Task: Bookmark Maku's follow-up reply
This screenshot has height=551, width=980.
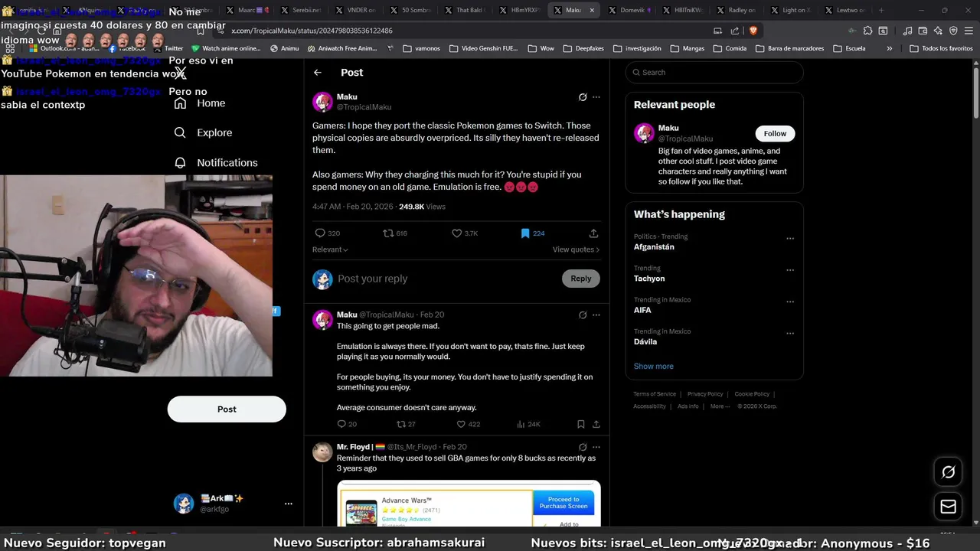Action: point(581,424)
